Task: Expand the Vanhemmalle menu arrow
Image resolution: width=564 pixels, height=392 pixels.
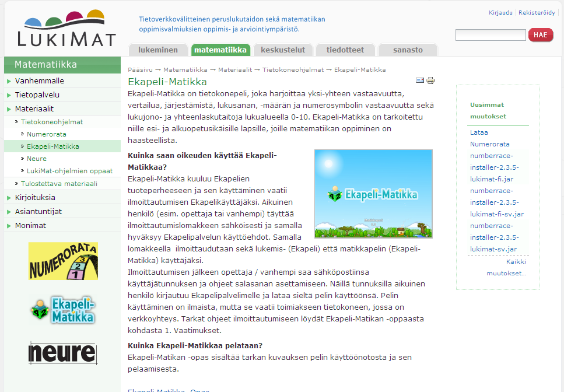Action: (9, 81)
